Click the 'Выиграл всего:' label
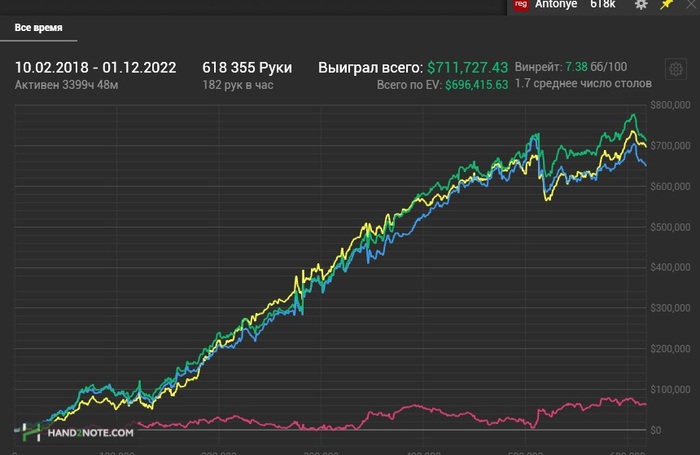 coord(371,68)
